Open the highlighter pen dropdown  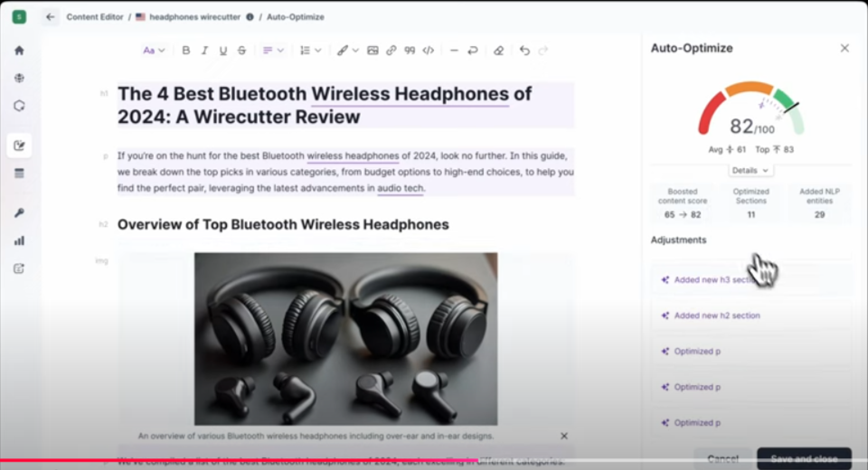(x=347, y=51)
